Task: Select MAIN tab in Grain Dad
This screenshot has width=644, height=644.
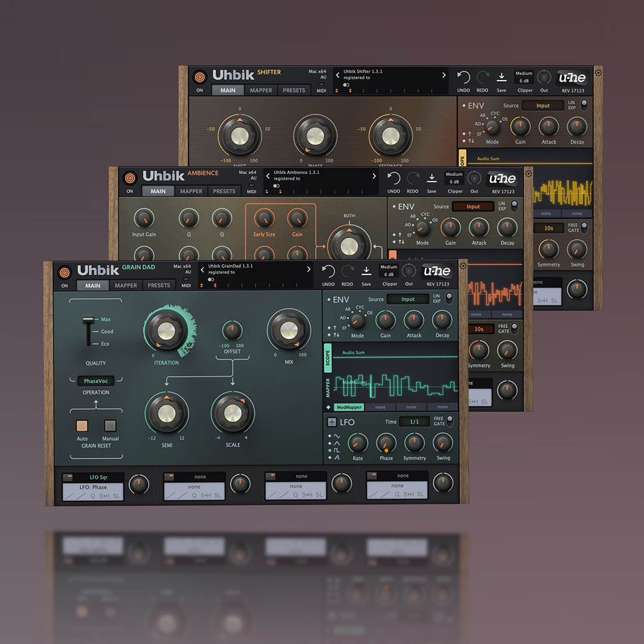Action: click(92, 286)
